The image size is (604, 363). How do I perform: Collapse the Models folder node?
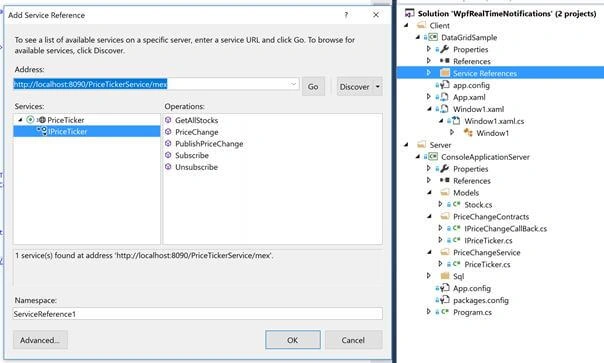pyautogui.click(x=429, y=193)
